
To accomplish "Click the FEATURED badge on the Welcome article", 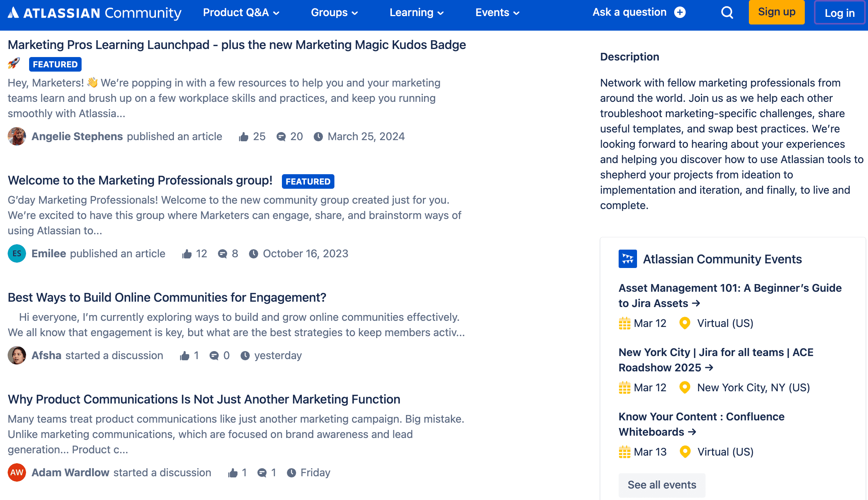I will pyautogui.click(x=308, y=181).
